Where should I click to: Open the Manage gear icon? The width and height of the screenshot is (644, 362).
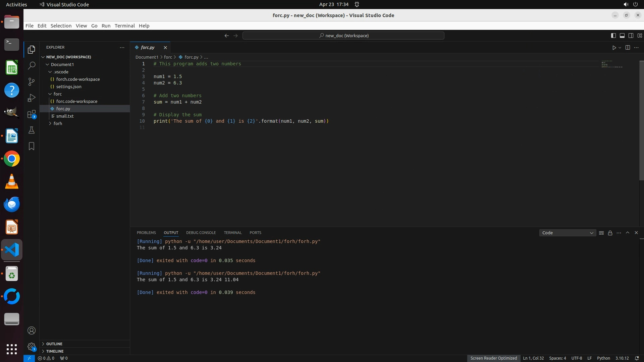click(32, 346)
